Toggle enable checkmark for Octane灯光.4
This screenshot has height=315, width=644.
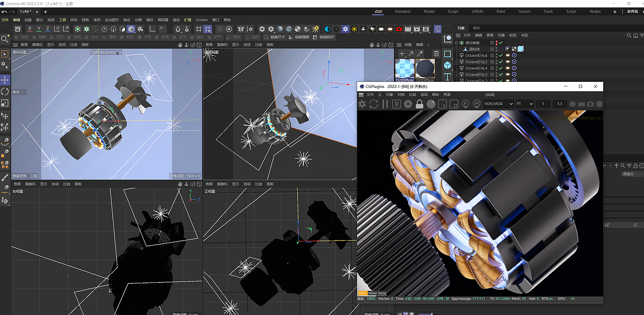tap(501, 68)
